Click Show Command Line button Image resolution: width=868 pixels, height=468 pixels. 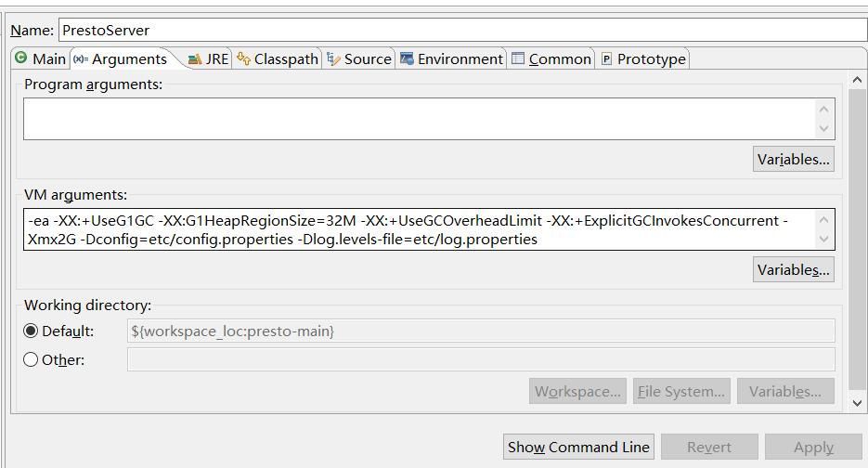click(x=578, y=447)
